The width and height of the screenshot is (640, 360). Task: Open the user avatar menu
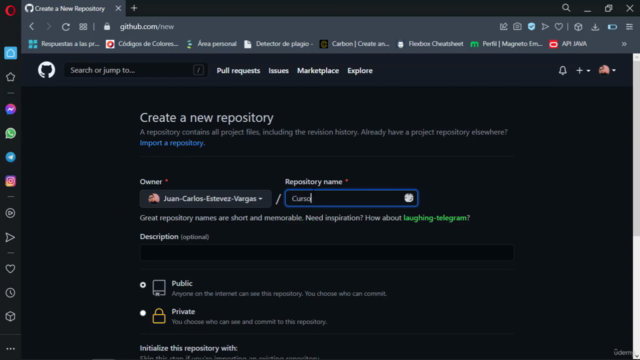pos(607,70)
